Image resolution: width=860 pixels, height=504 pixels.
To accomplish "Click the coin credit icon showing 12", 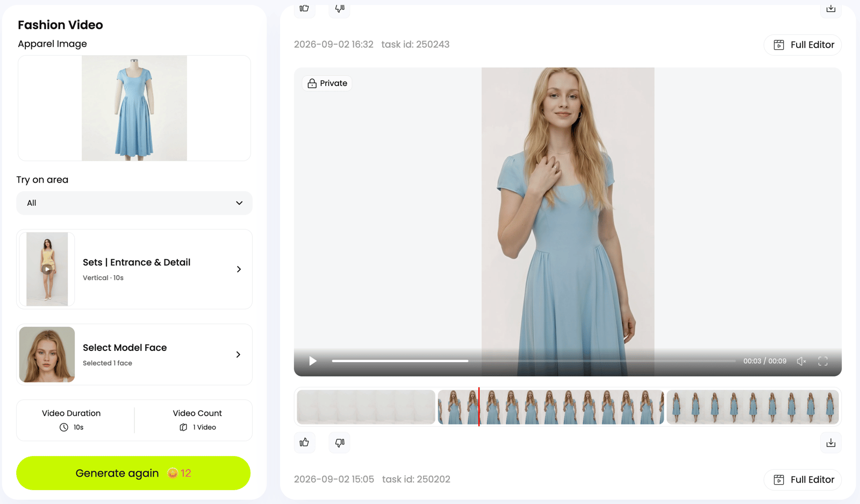I will 173,473.
